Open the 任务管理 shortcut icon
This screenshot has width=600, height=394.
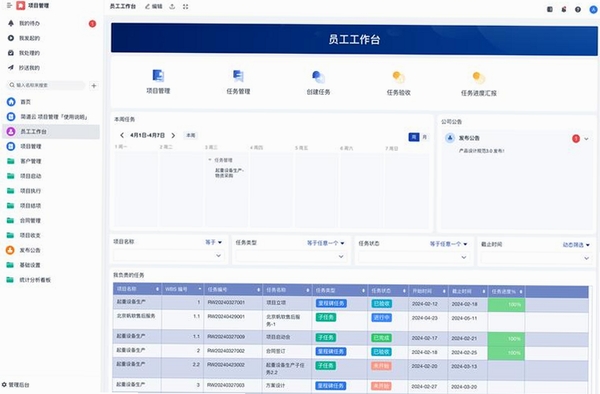(238, 82)
